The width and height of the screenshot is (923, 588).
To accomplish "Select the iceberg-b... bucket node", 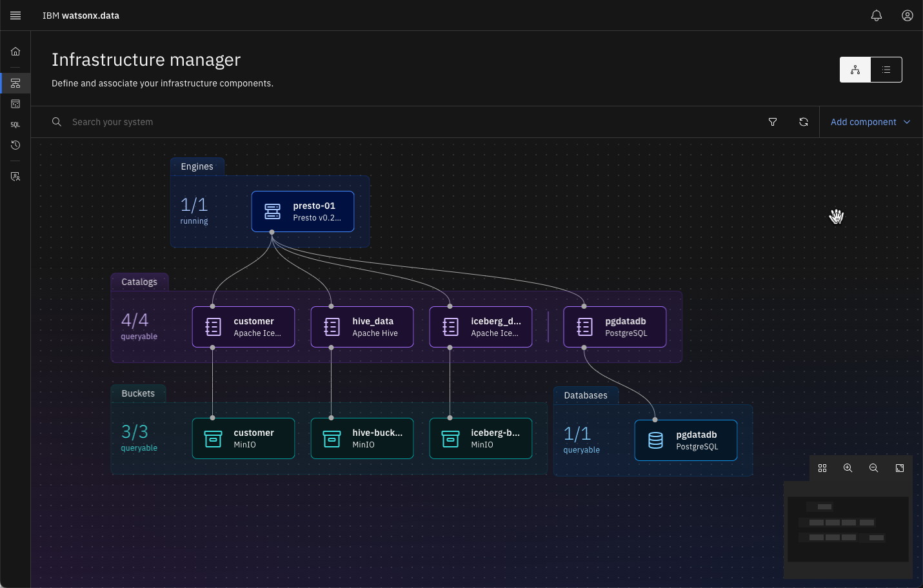I will (x=481, y=438).
